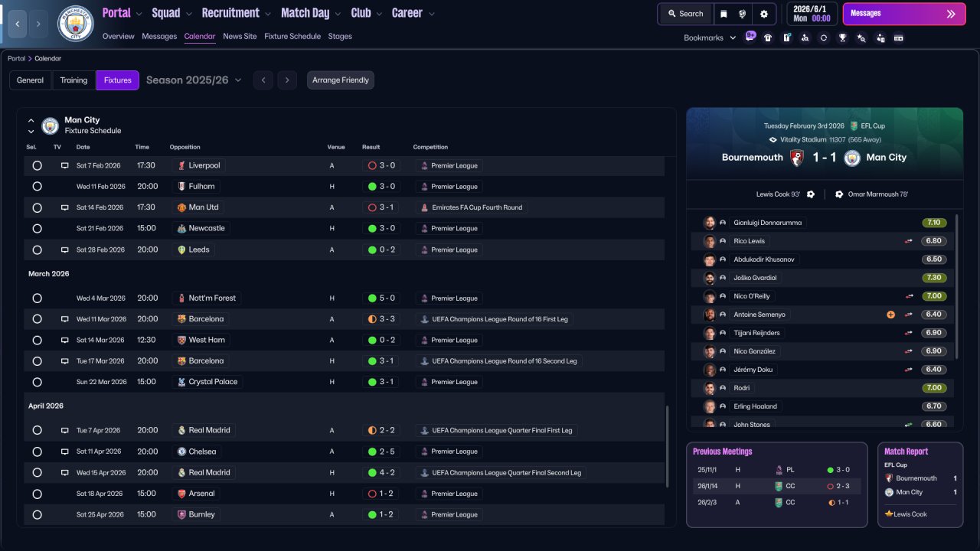Open the star search bookmark icon
Screen dimensions: 980x551
(861, 37)
